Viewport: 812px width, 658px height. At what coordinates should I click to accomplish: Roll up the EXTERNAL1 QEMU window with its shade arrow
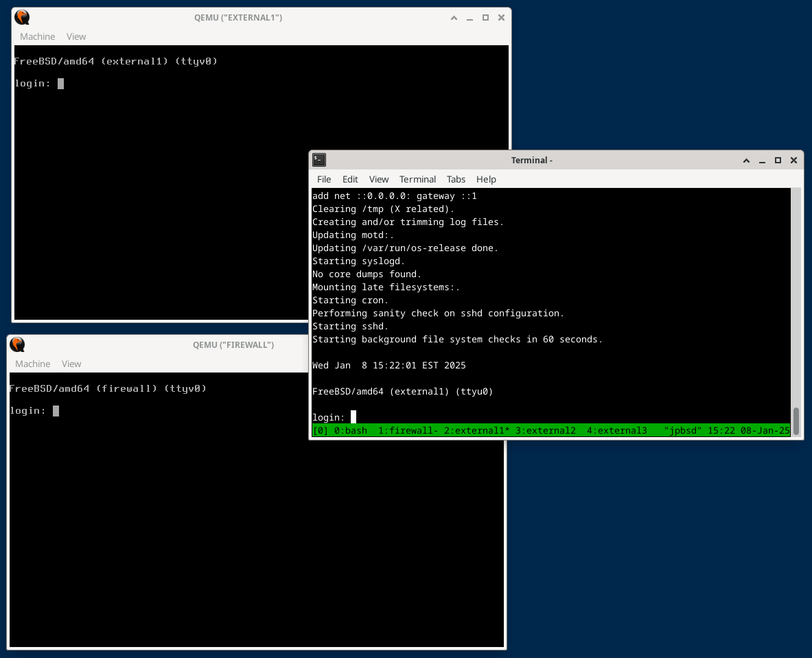click(x=454, y=18)
